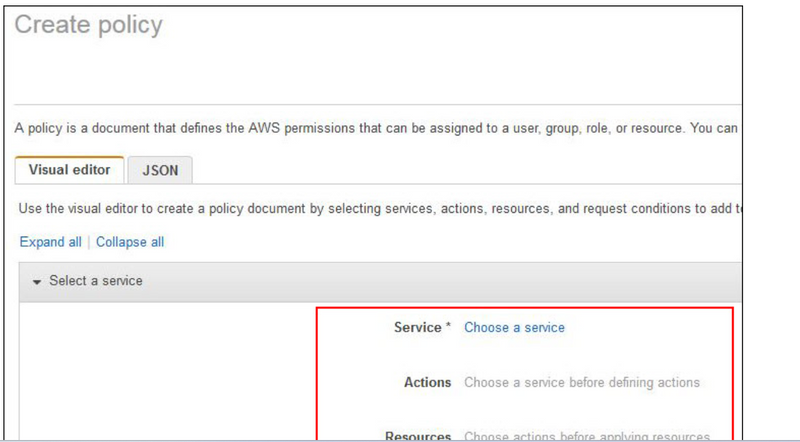The width and height of the screenshot is (800, 442).
Task: Open the Choose a service link
Action: pyautogui.click(x=514, y=327)
